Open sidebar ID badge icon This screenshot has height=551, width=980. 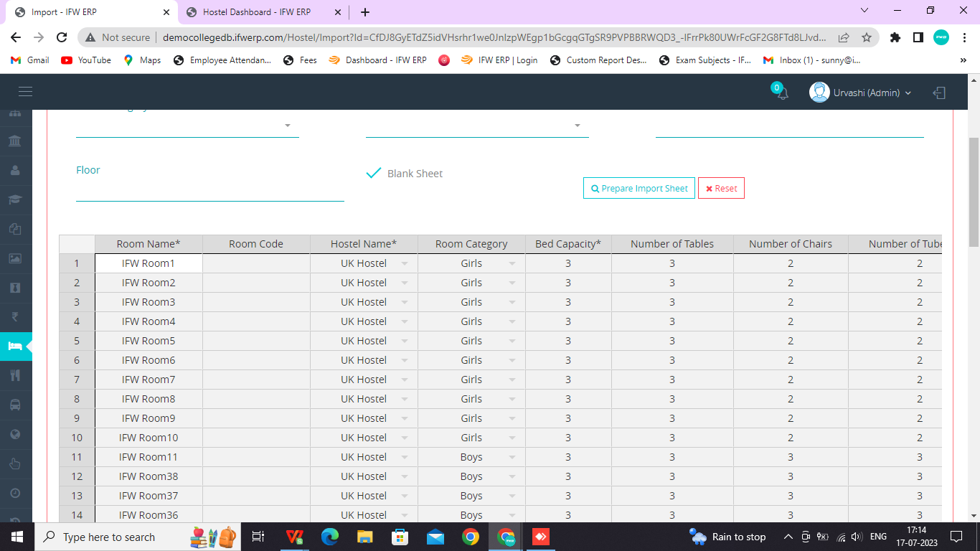(15, 288)
